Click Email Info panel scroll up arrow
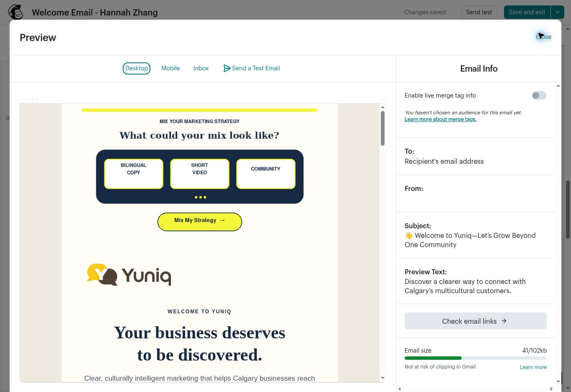Viewport: 571px width, 392px height. (558, 86)
